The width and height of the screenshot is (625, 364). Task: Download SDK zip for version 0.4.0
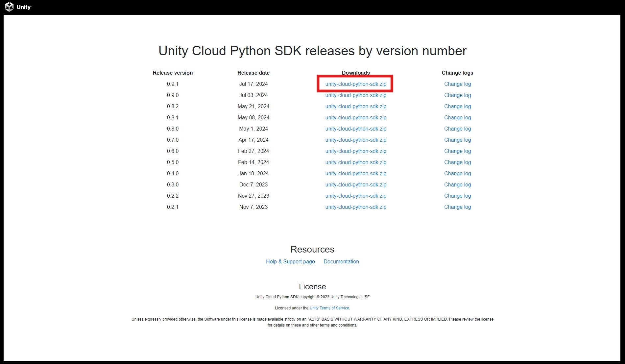(356, 173)
